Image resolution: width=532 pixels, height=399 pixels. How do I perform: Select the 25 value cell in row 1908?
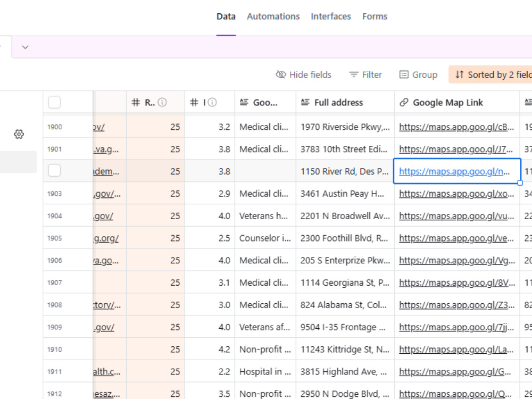pyautogui.click(x=156, y=305)
